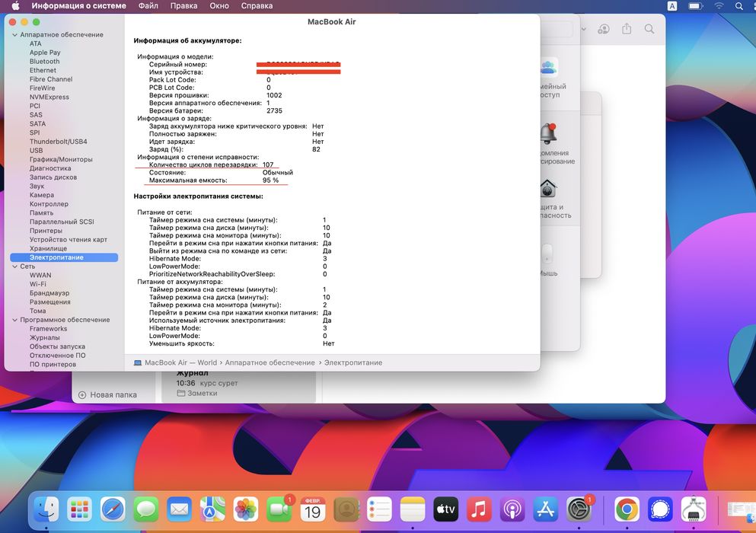Open Messages app in dock
This screenshot has width=756, height=533.
(x=146, y=509)
